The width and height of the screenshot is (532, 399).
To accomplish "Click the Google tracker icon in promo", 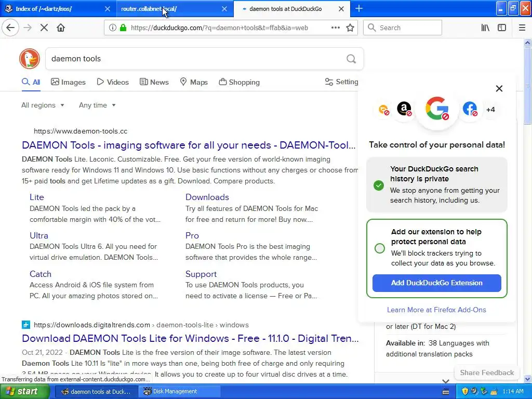I will point(437,109).
